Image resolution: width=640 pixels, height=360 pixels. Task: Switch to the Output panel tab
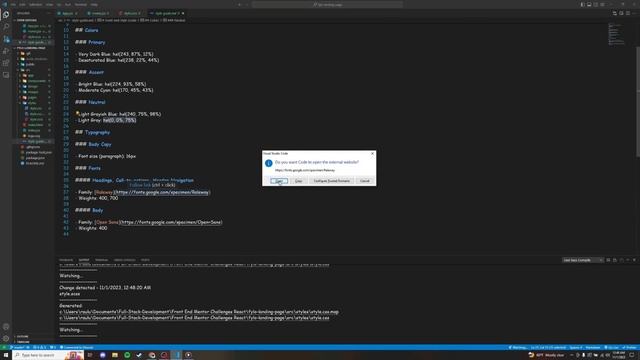[84, 260]
